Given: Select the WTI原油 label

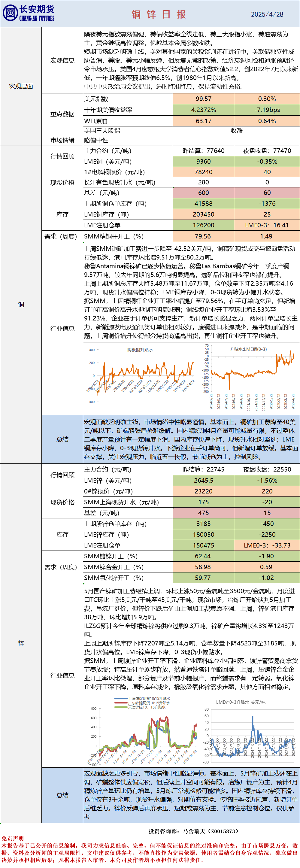Looking at the screenshot, I should coord(96,121).
